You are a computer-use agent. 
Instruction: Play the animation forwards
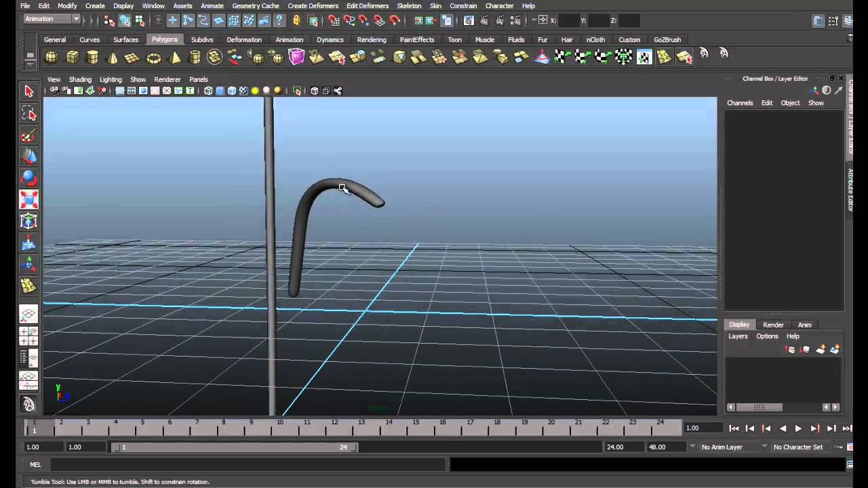pos(799,428)
